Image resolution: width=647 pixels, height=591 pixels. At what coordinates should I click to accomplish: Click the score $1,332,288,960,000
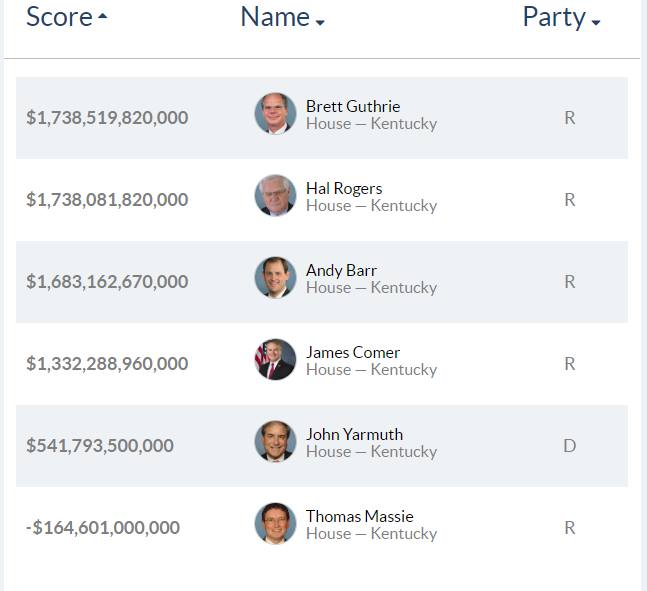[x=107, y=364]
